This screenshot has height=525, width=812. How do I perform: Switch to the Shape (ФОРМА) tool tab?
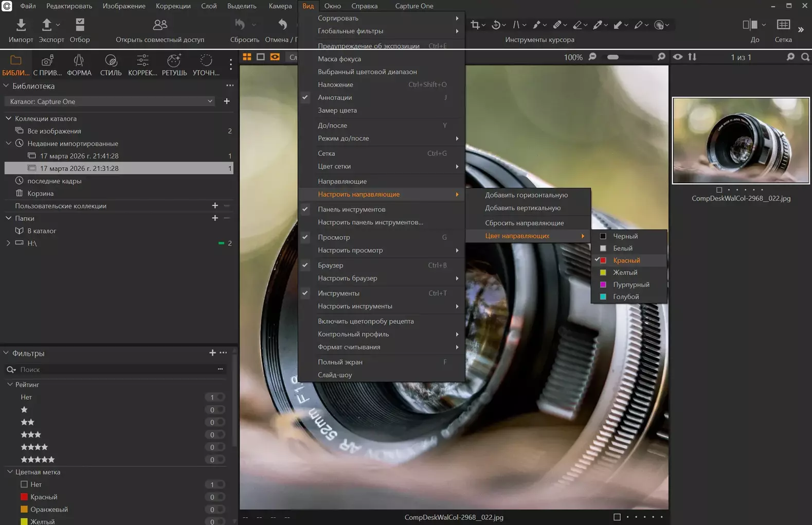tap(79, 65)
